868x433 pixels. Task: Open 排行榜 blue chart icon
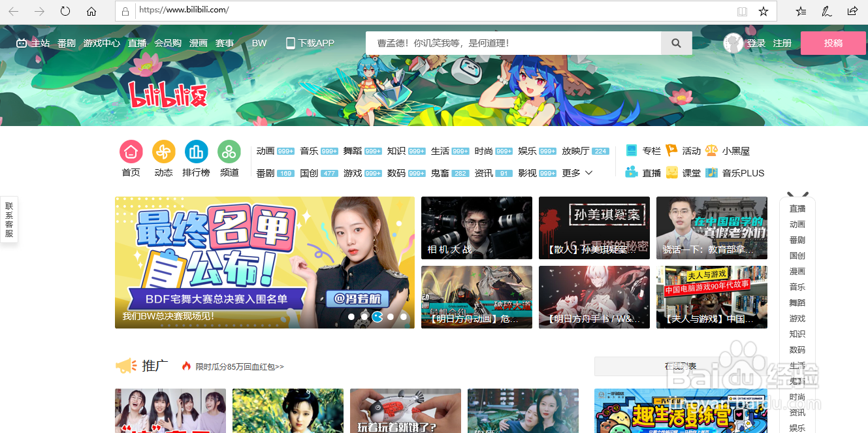pyautogui.click(x=197, y=152)
